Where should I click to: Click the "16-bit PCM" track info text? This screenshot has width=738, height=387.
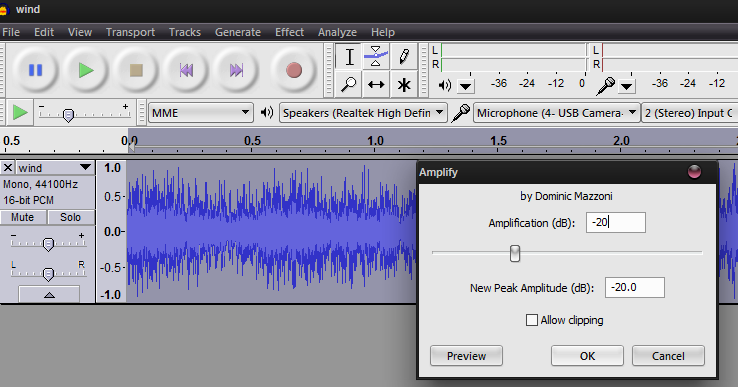click(x=28, y=200)
